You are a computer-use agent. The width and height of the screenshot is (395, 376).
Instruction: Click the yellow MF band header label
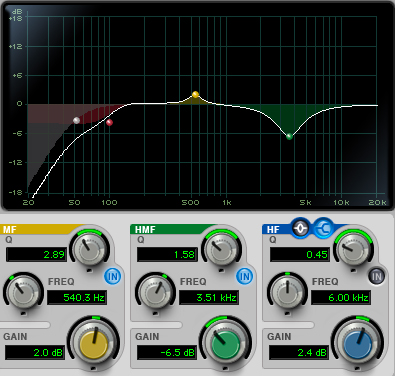(x=10, y=229)
